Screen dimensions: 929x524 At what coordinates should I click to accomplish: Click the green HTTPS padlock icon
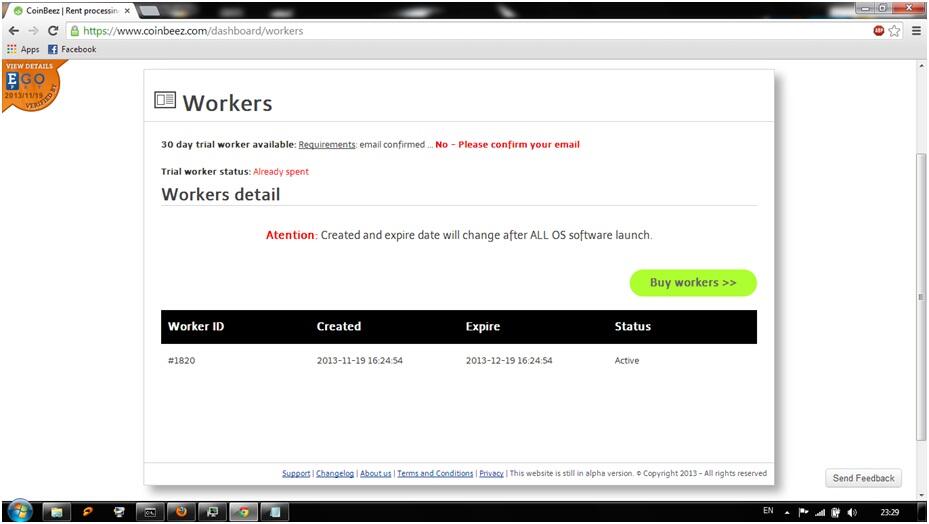point(75,31)
